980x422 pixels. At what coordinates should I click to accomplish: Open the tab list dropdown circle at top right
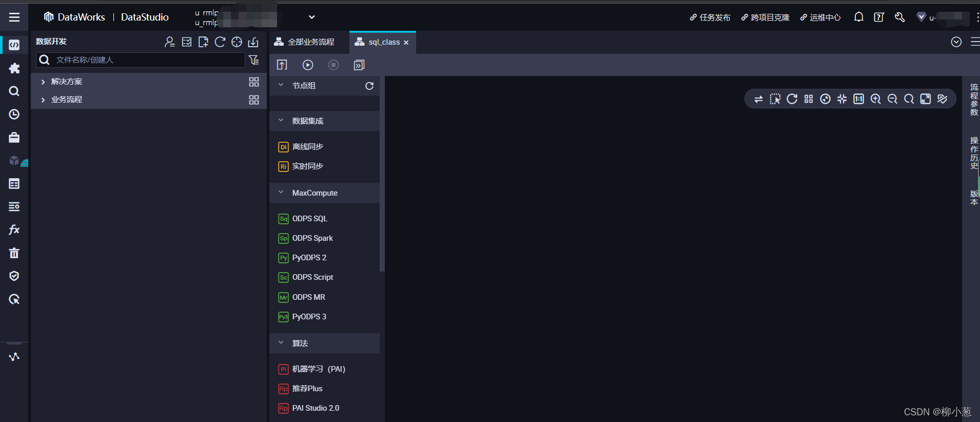(x=956, y=42)
